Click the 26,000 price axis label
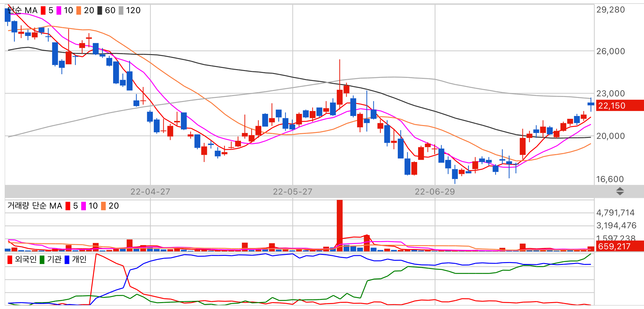This screenshot has height=309, width=644. [x=611, y=51]
